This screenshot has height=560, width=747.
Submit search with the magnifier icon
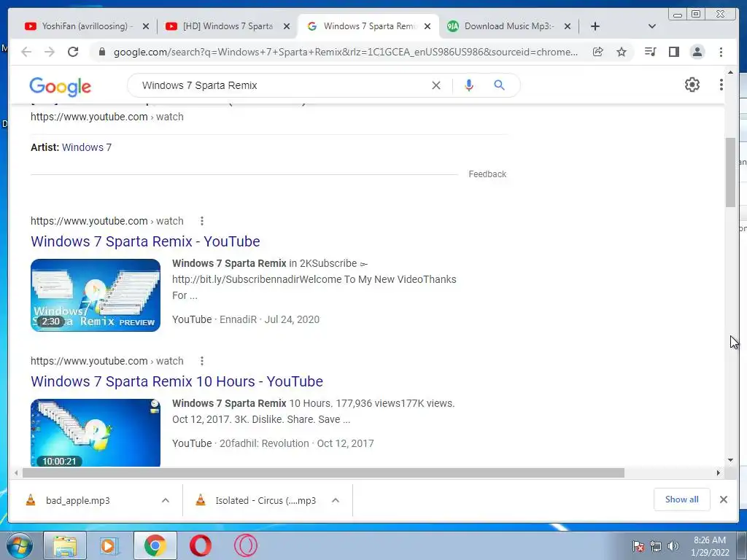[499, 85]
